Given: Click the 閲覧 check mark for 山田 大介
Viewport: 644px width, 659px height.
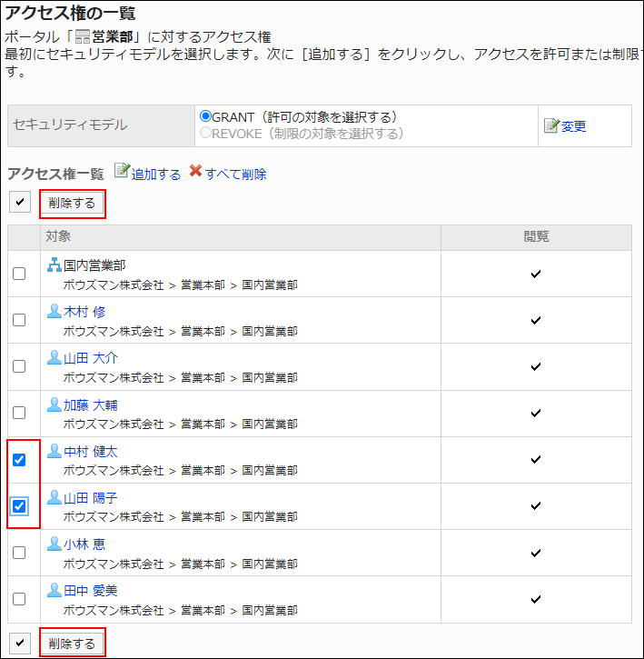Looking at the screenshot, I should click(536, 367).
